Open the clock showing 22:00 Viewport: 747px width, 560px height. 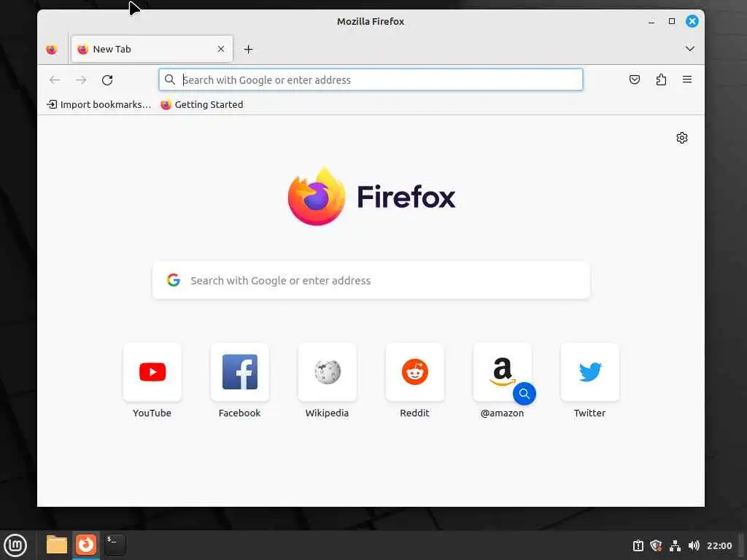(x=719, y=545)
